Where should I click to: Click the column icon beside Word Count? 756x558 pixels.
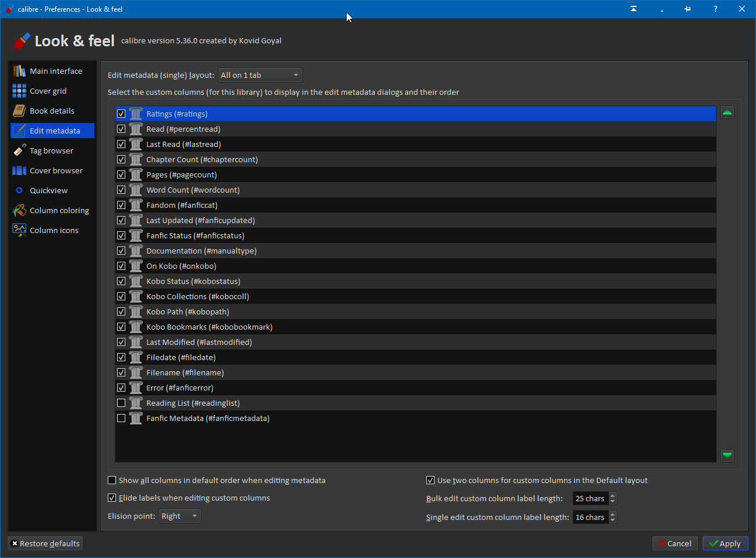pos(136,190)
